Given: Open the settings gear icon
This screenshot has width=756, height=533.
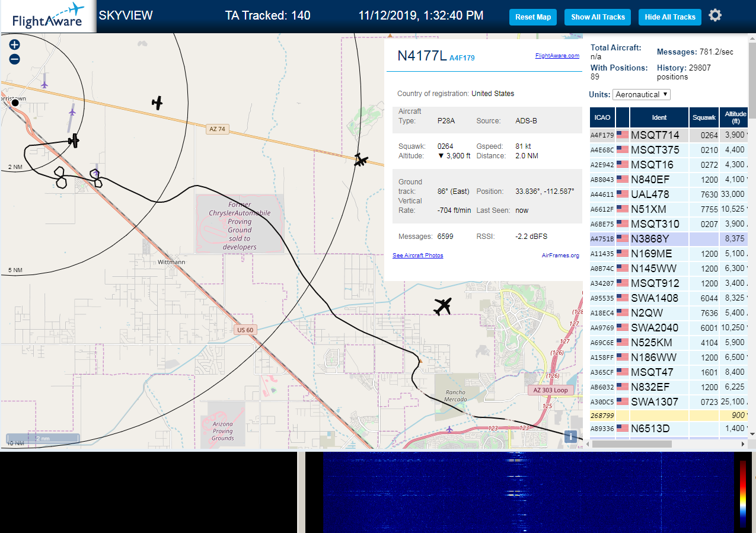Looking at the screenshot, I should 715,15.
